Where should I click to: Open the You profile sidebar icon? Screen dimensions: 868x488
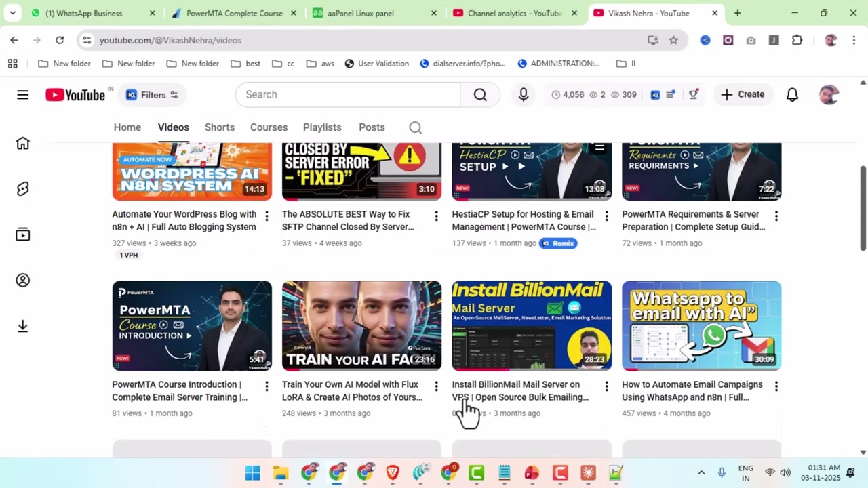tap(23, 280)
